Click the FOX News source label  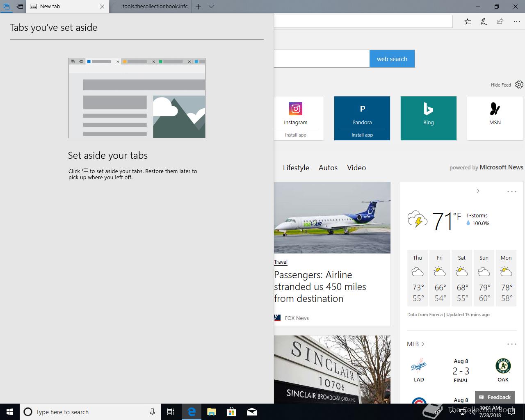tap(297, 318)
